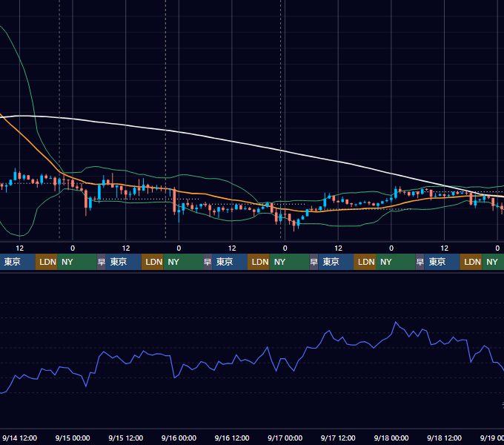Select the 東京 session block above 9/14 12:00
This screenshot has height=445, width=504.
tap(17, 262)
